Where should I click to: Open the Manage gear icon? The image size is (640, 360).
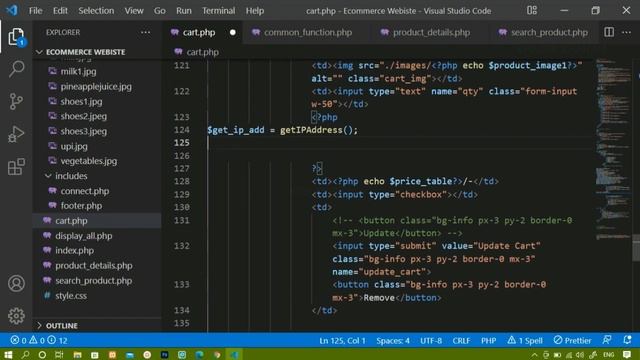tap(16, 316)
